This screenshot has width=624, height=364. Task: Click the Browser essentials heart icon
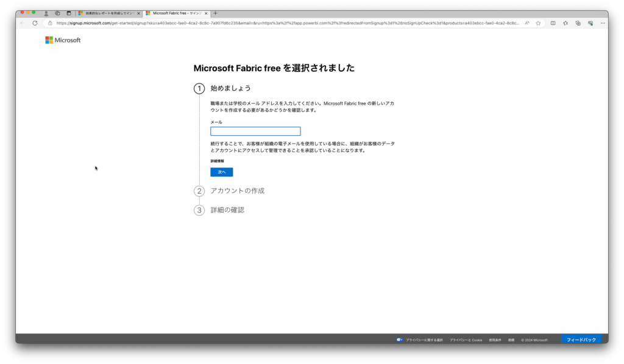click(590, 23)
